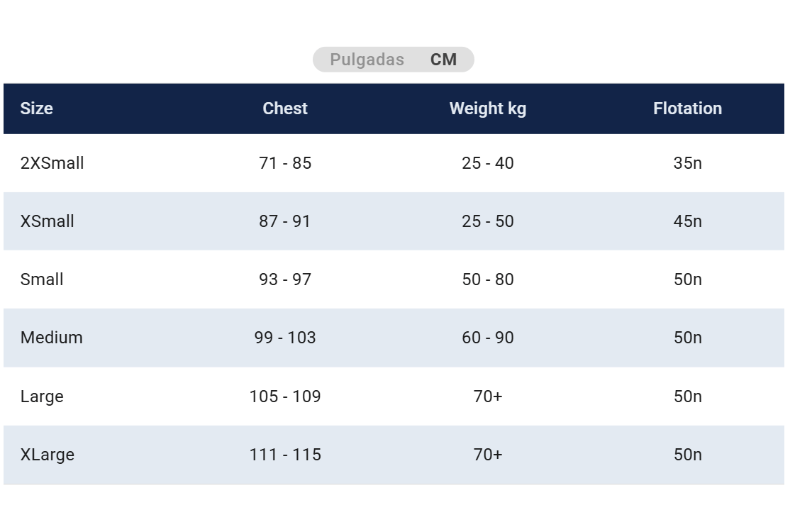Select the 2XSmall size row label
Image resolution: width=812 pixels, height=527 pixels.
click(52, 163)
